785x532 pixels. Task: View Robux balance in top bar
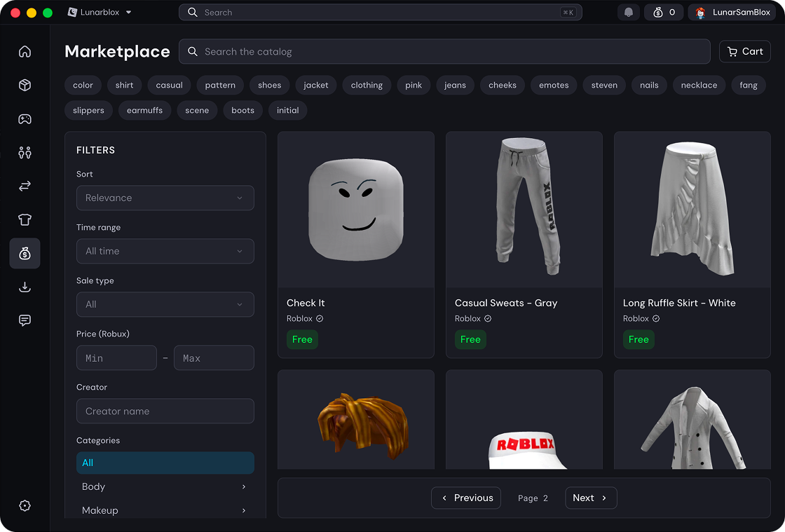664,12
